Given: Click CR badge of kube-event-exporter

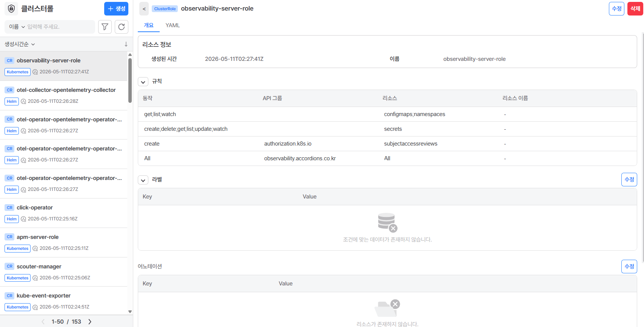Looking at the screenshot, I should pos(10,296).
